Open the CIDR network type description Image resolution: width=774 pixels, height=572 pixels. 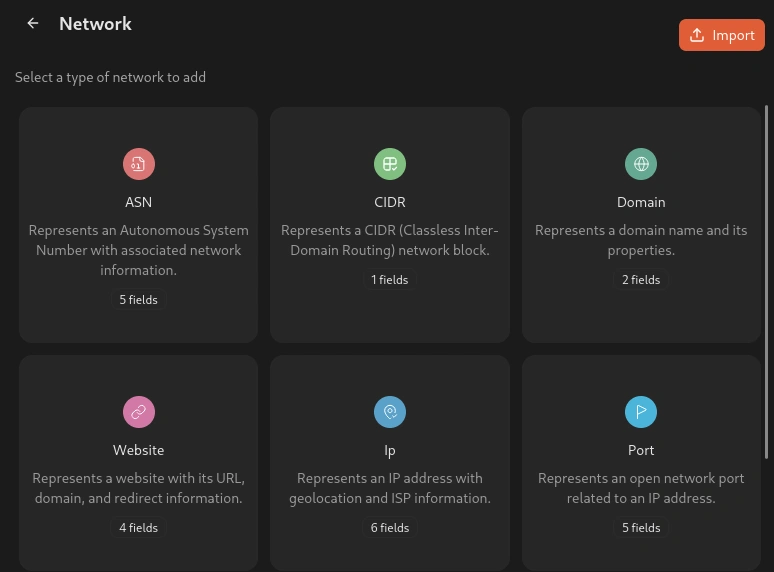pos(390,240)
